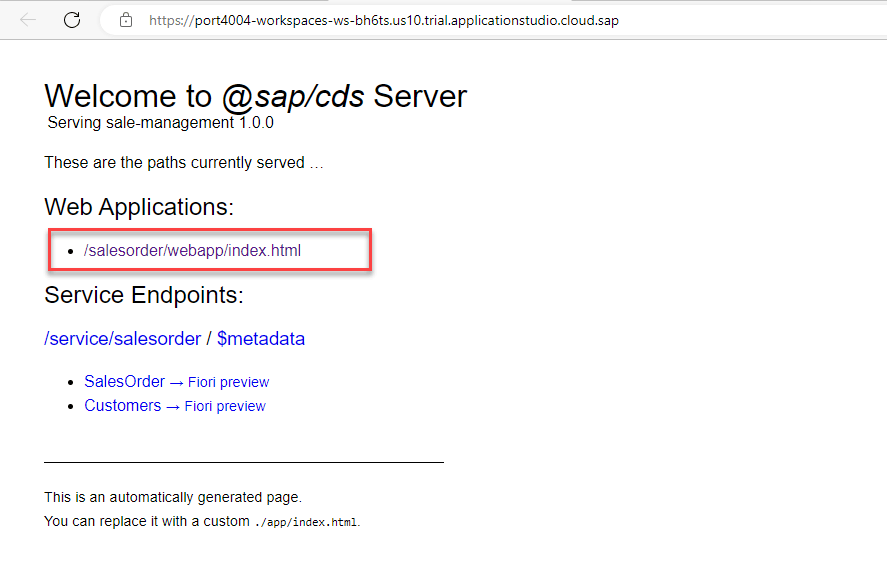
Task: Open the /service/salesorder endpoint link
Action: (x=122, y=339)
